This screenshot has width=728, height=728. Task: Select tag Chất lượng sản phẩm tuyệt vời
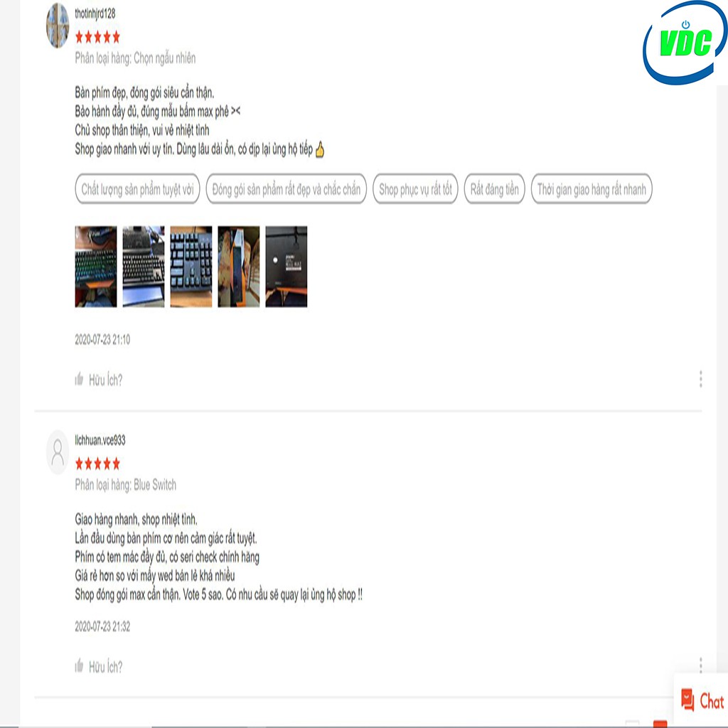click(137, 189)
